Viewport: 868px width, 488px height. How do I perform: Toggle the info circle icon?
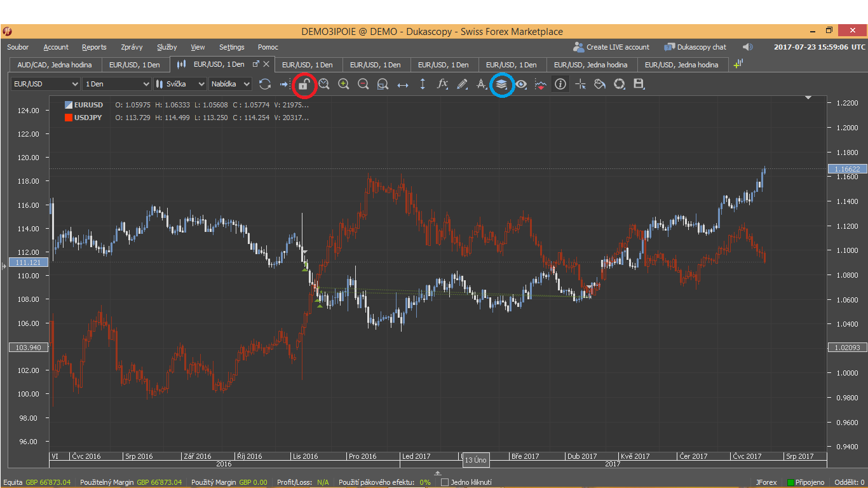(560, 84)
